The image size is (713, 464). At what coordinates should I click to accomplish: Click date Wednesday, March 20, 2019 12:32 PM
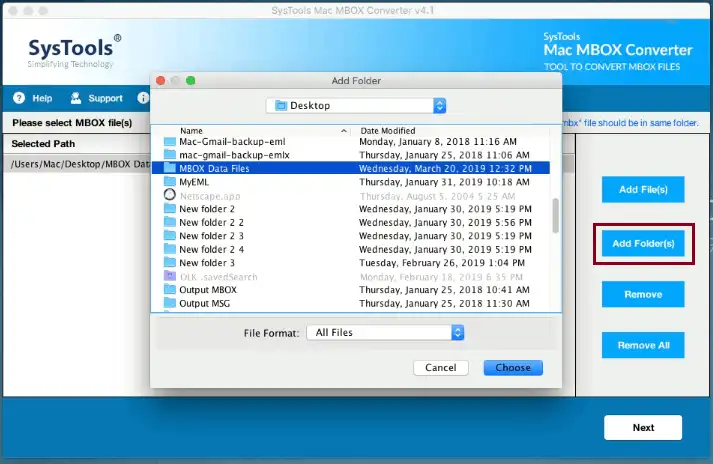[x=445, y=168]
